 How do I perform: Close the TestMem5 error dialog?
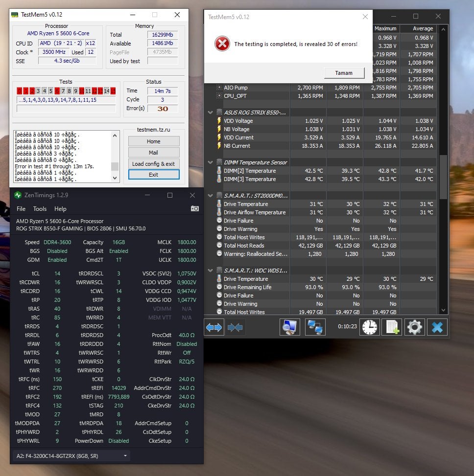tap(365, 17)
